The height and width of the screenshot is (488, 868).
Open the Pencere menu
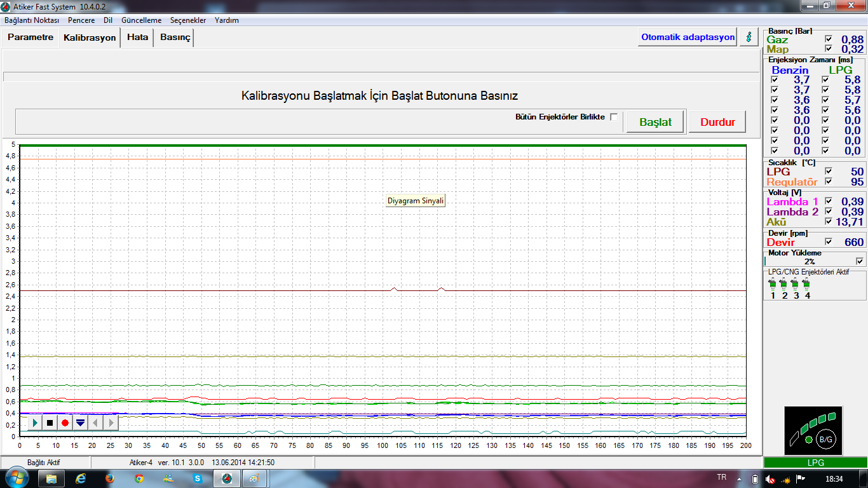[81, 20]
